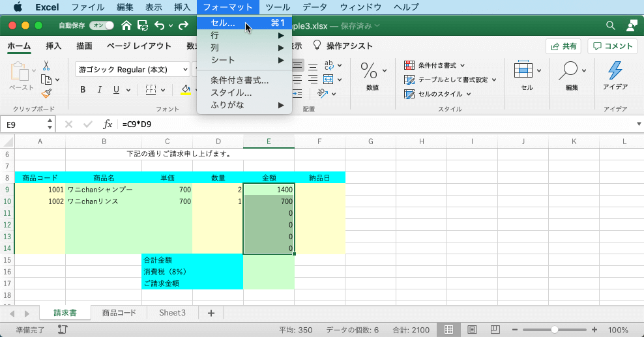
Task: Click the Cells group icon
Action: [523, 70]
